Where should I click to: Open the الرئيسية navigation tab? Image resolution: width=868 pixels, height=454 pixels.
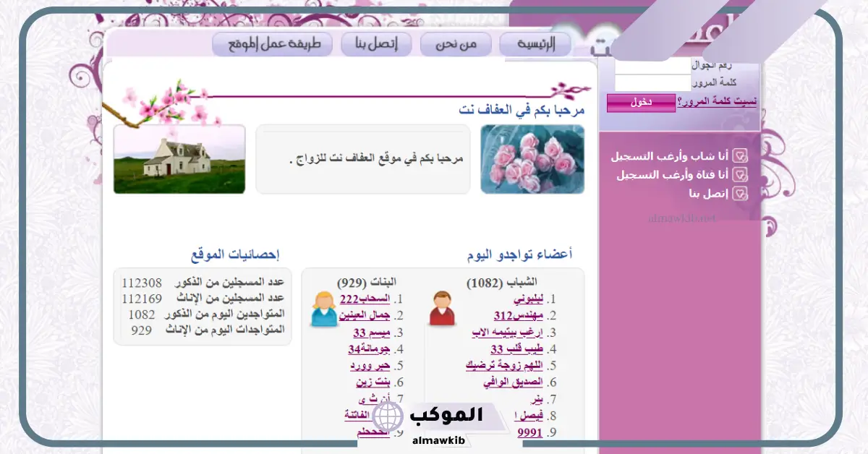(535, 44)
